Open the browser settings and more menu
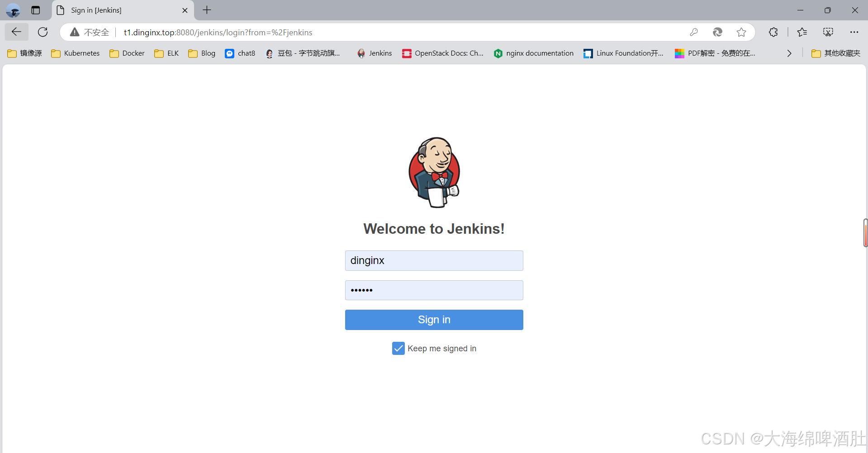Viewport: 868px width, 453px height. 854,32
